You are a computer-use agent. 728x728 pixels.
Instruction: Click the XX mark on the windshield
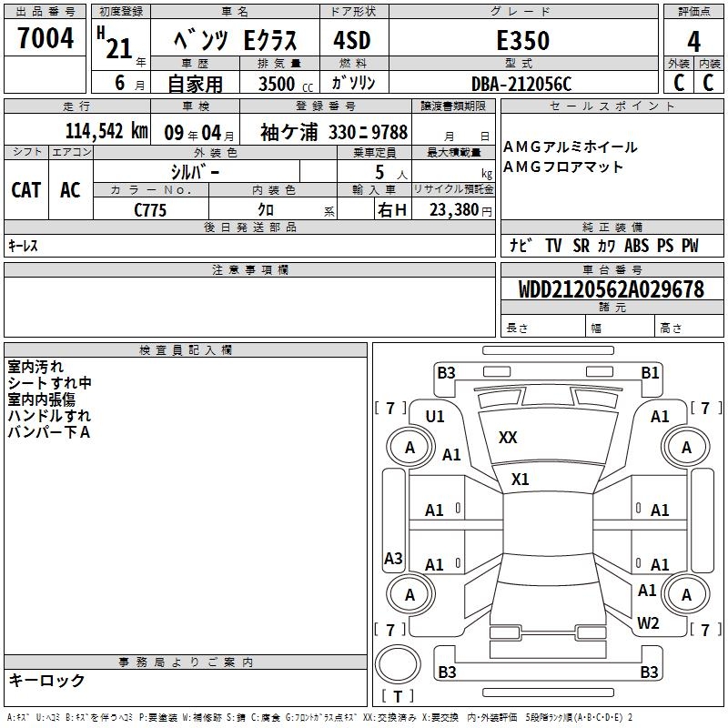point(508,438)
